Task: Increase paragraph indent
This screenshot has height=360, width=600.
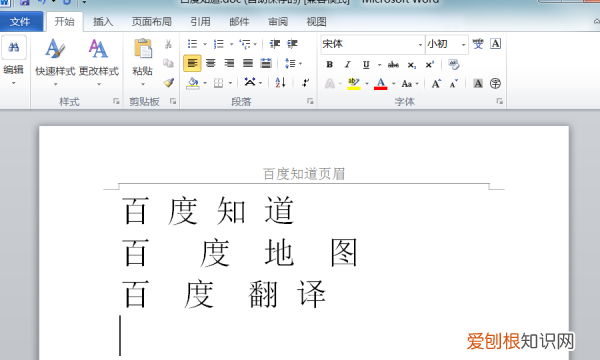Action: tap(293, 44)
